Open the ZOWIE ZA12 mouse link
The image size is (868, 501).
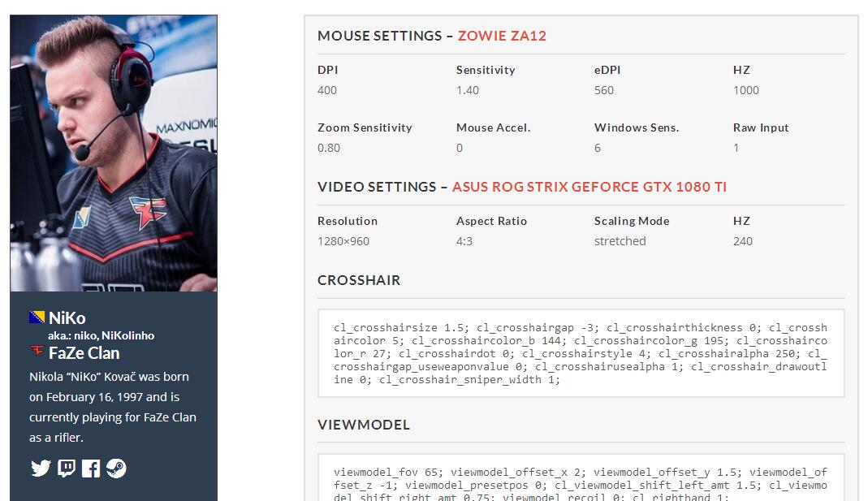pyautogui.click(x=502, y=36)
